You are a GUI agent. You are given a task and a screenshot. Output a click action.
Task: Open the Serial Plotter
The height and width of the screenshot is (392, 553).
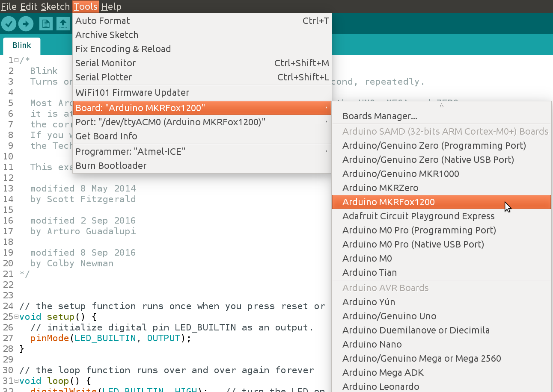coord(202,77)
